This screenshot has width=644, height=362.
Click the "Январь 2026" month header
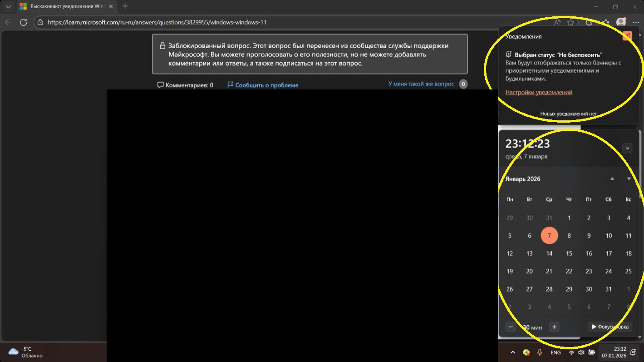click(523, 179)
